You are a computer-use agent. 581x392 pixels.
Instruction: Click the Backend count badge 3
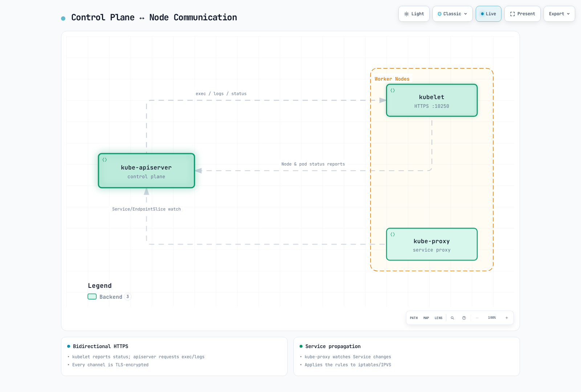tap(127, 297)
